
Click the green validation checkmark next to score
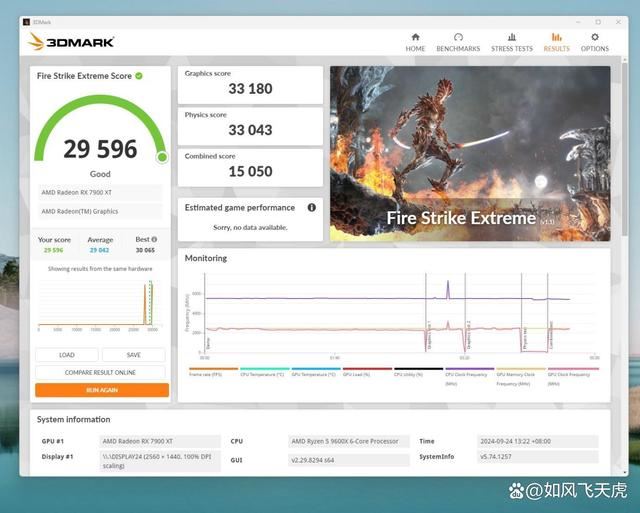click(x=139, y=76)
